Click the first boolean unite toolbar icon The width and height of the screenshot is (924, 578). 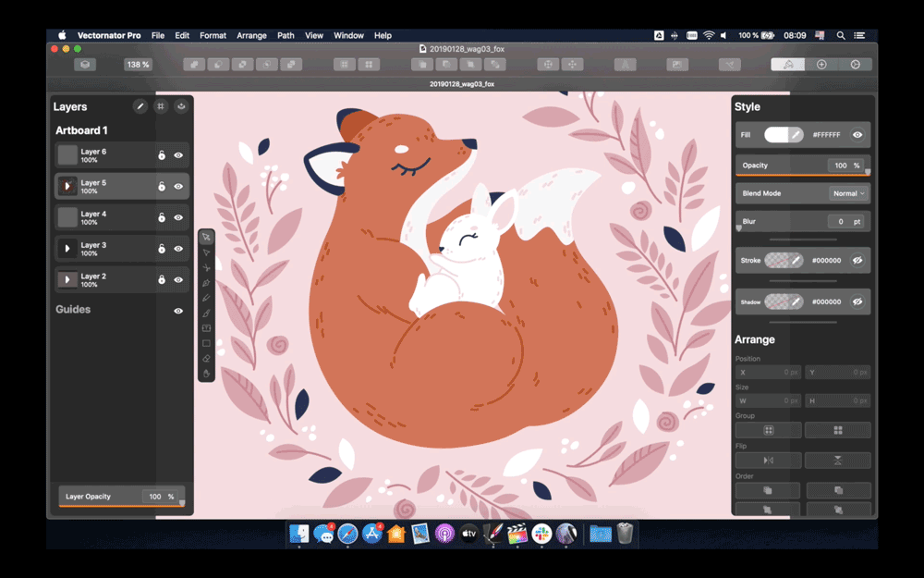coord(194,65)
